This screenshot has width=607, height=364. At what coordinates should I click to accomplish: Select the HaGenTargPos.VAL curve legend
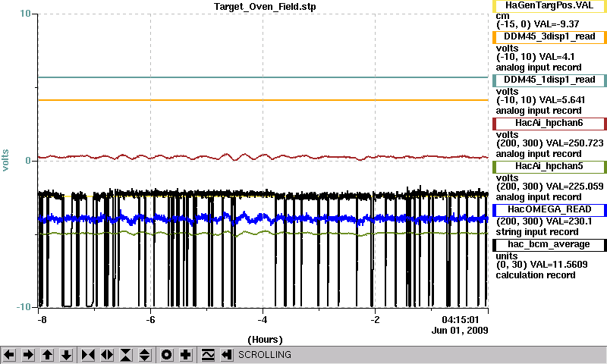point(549,5)
